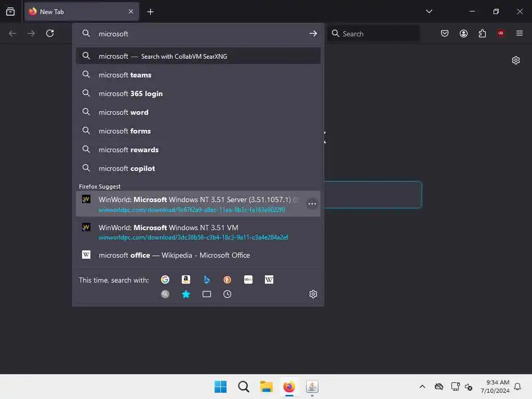Open WinWorld Windows NT 3.51 VM link
Viewport: 532px width, 399px height.
(198, 232)
